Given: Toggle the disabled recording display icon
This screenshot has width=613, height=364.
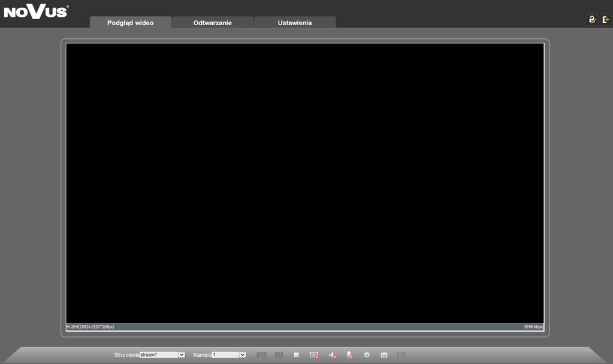Looking at the screenshot, I should point(315,355).
